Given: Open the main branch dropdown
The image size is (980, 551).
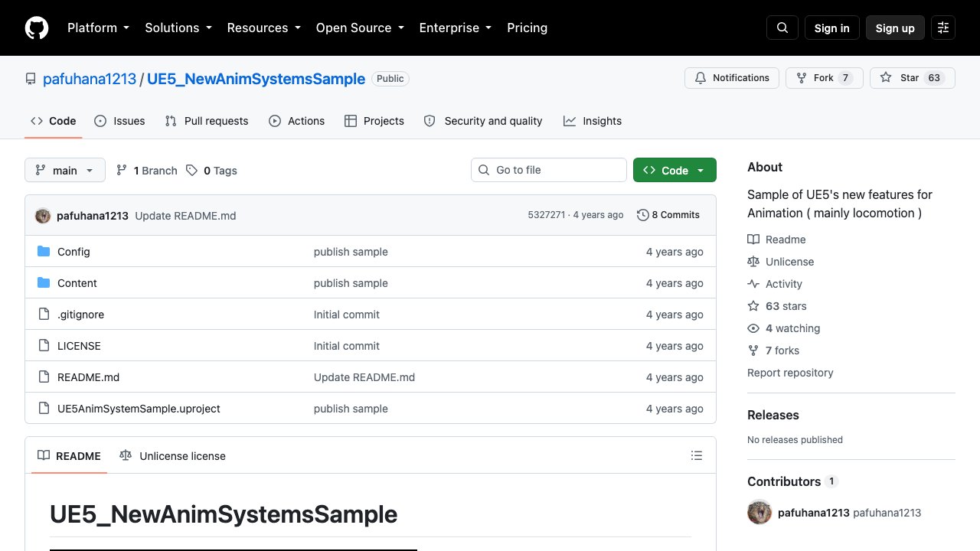Looking at the screenshot, I should [65, 170].
